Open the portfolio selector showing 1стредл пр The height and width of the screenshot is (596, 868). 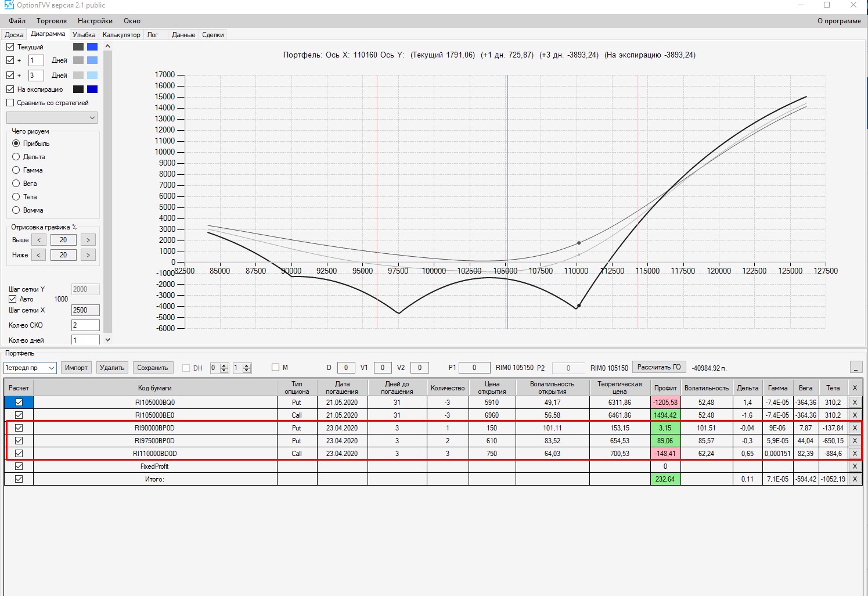coord(30,368)
